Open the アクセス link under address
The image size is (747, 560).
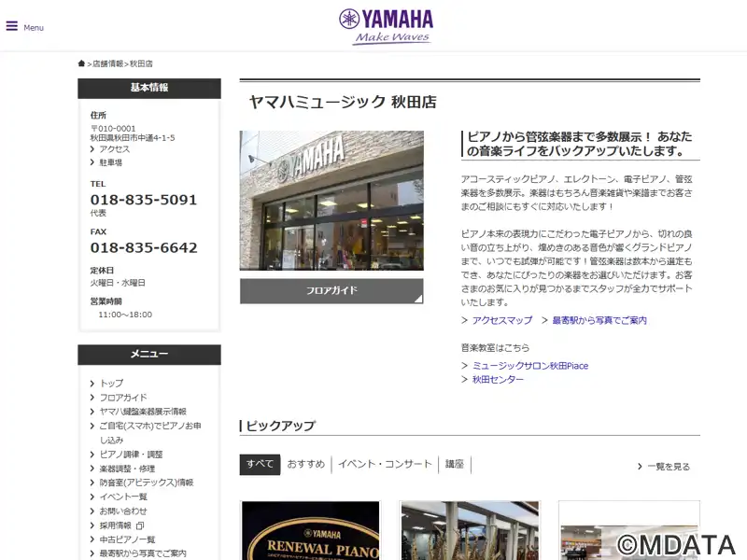pos(114,149)
